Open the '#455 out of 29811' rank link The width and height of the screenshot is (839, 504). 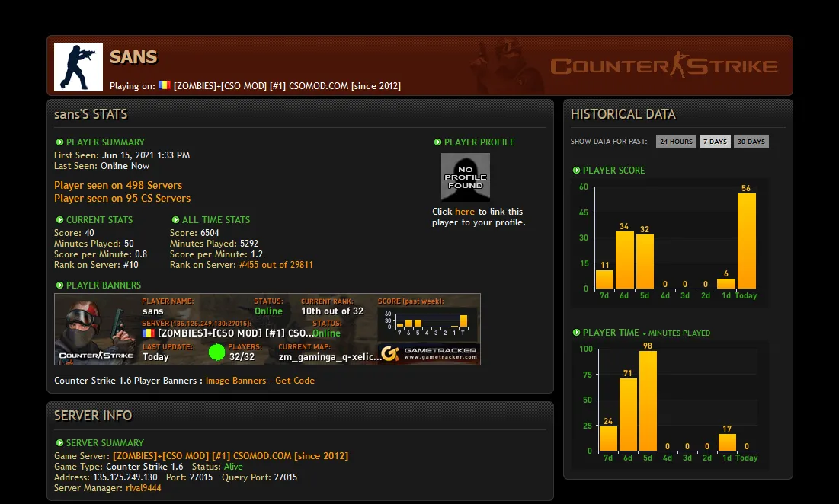click(x=276, y=264)
